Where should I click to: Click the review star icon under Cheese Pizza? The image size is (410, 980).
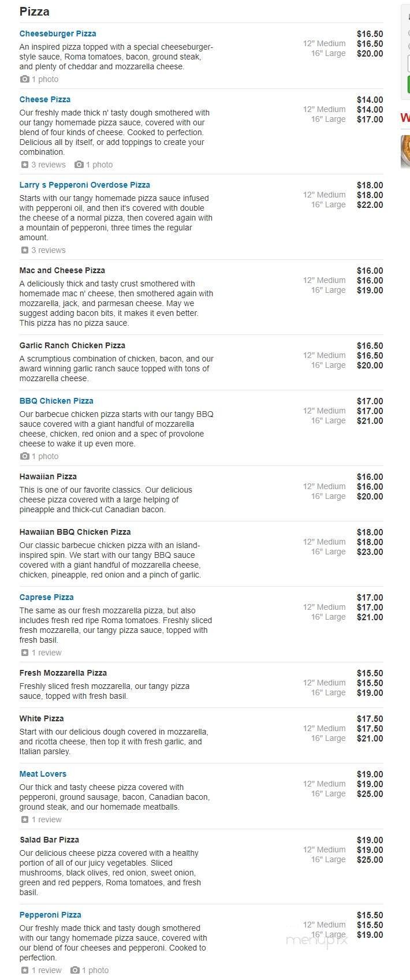click(x=24, y=165)
